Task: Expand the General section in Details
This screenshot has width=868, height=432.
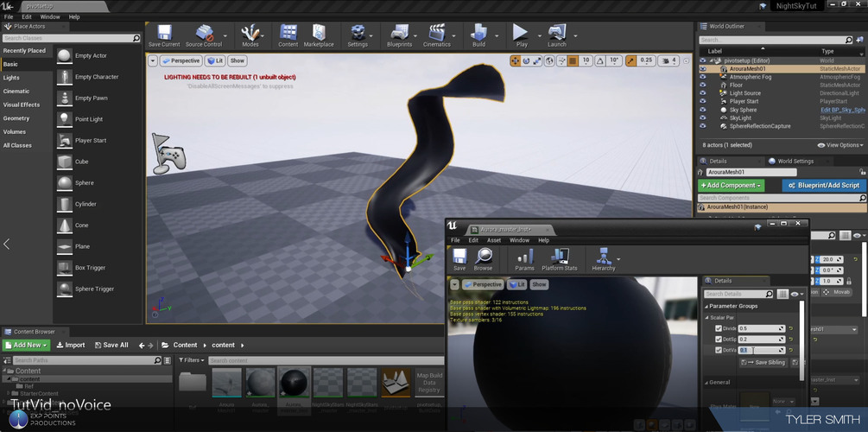Action: pos(706,382)
